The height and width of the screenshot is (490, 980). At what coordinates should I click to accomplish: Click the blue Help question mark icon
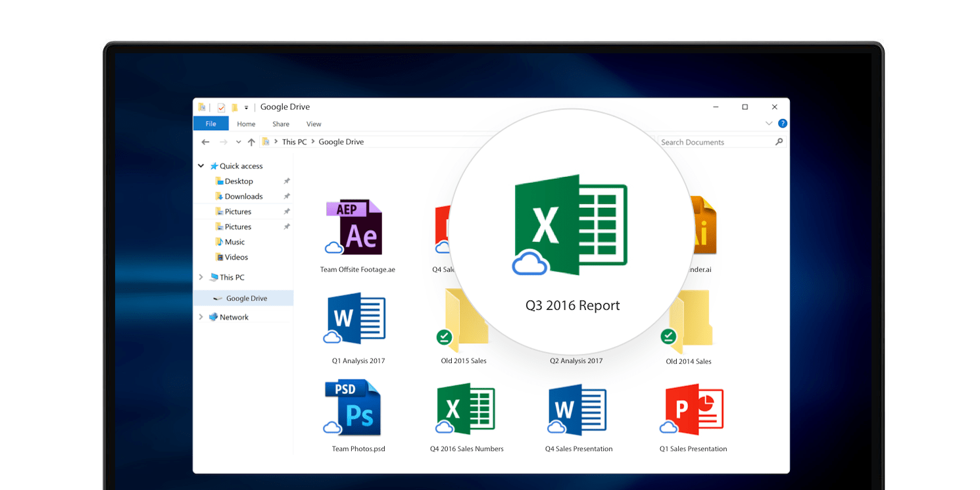(x=782, y=124)
